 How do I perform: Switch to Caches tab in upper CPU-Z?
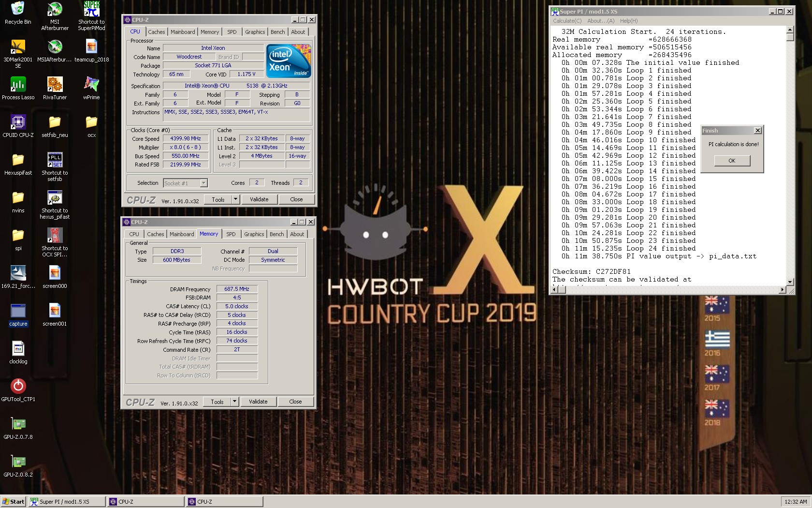(x=156, y=32)
